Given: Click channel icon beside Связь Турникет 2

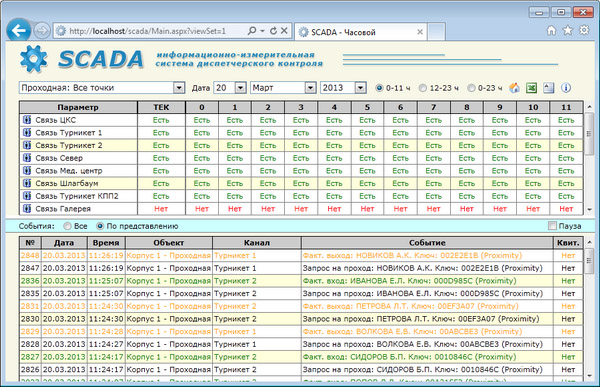Looking at the screenshot, I should (27, 145).
